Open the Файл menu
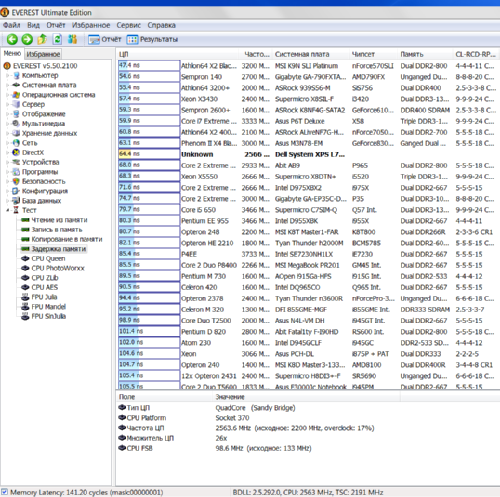The width and height of the screenshot is (500, 497). (12, 25)
